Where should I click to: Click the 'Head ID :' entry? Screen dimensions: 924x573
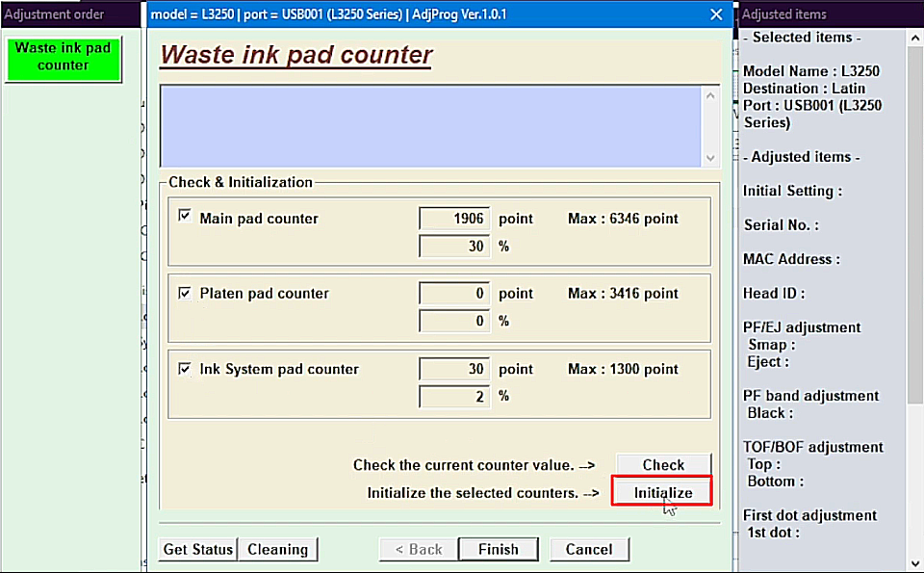pyautogui.click(x=774, y=294)
